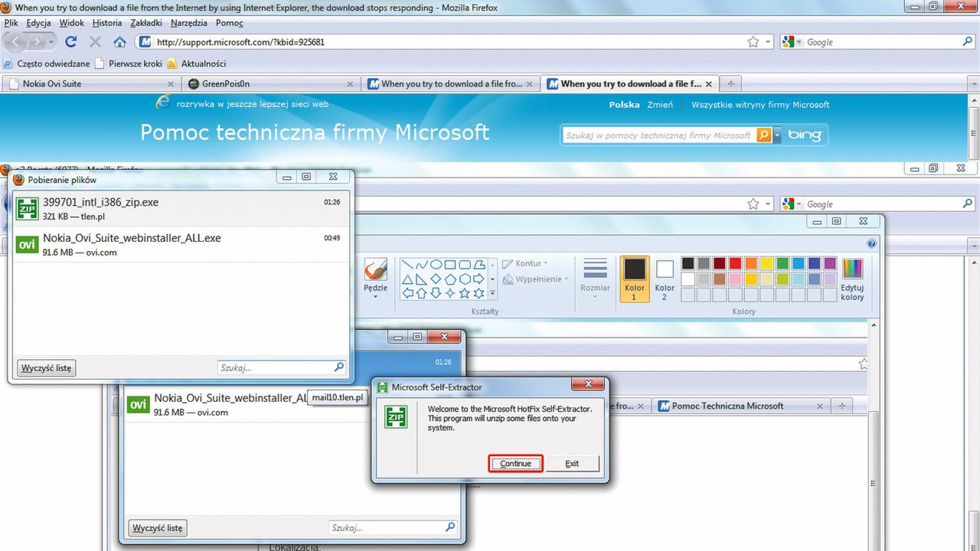
Task: Expand the shapes gallery more arrow
Action: click(492, 293)
